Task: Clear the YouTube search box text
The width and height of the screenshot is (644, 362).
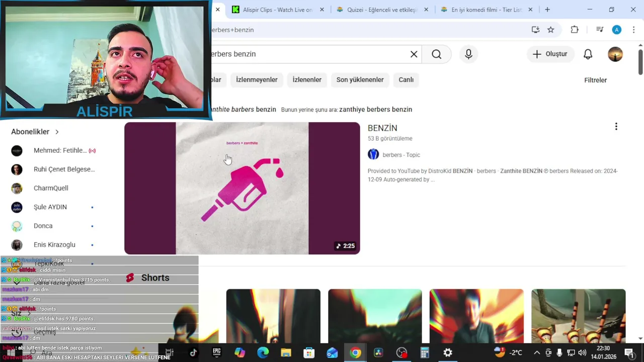Action: tap(414, 54)
